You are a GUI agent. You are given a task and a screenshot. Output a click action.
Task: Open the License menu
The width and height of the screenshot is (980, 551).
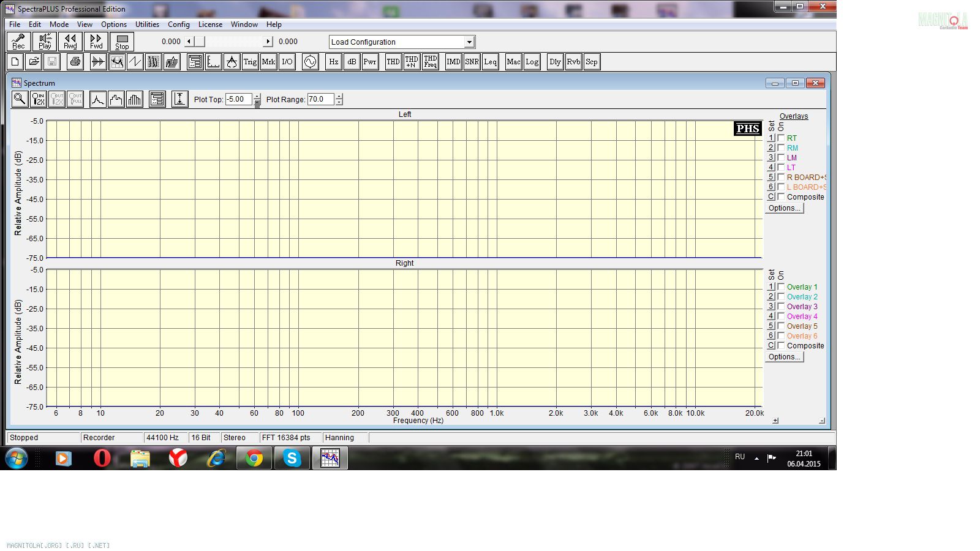(210, 24)
